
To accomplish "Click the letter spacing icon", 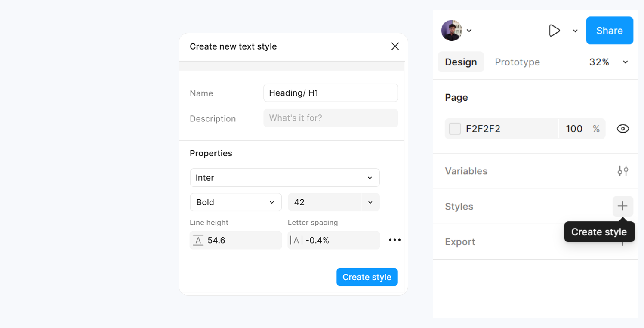I will coord(296,240).
